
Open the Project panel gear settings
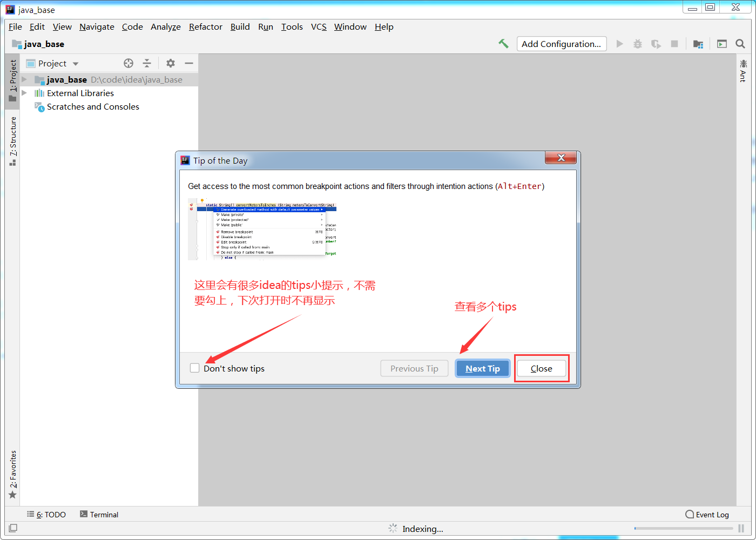[x=171, y=63]
